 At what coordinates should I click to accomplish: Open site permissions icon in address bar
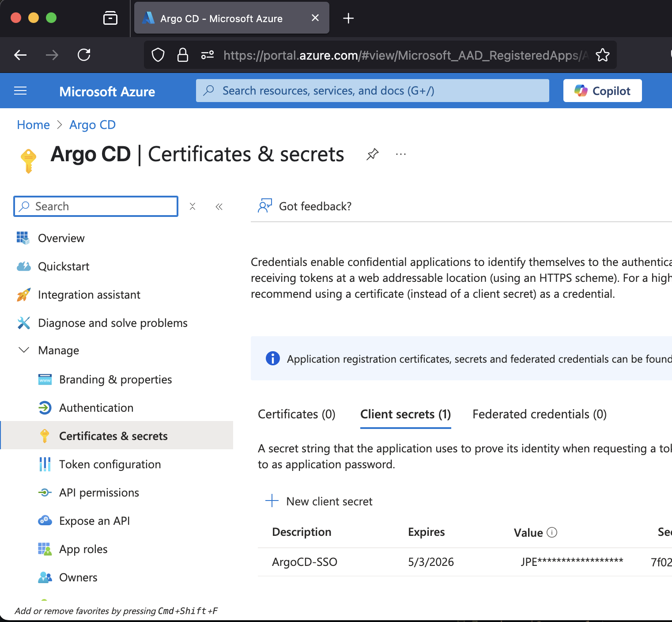pos(208,55)
